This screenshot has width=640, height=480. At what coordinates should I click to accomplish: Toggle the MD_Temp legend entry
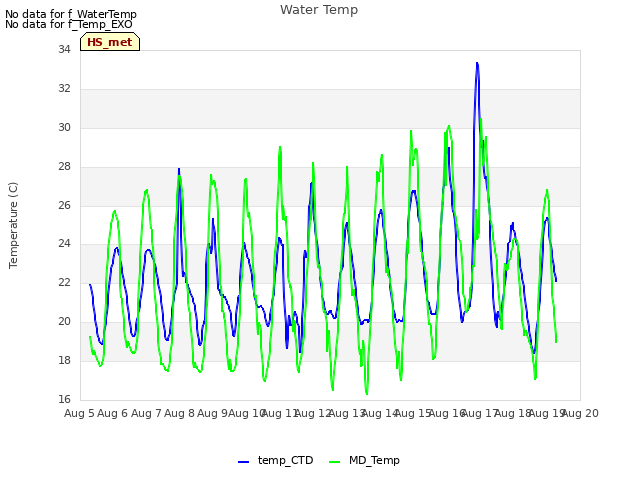(364, 460)
